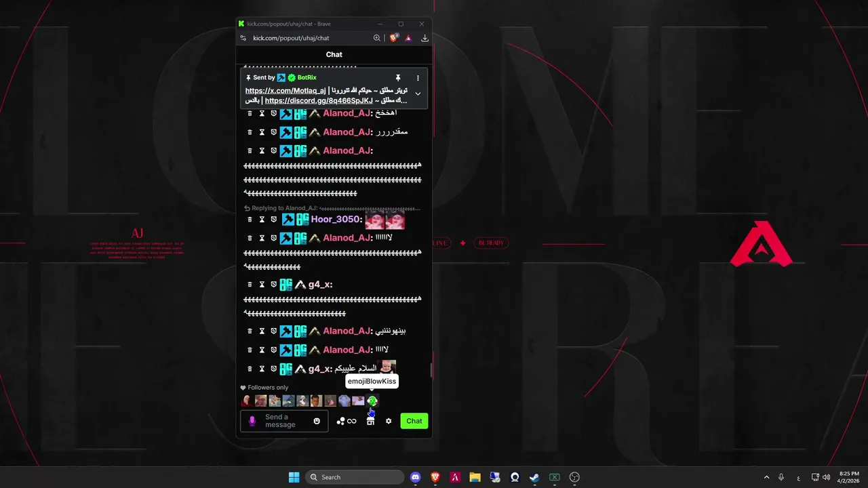Click the chat scrollbar thumb
868x488 pixels.
point(430,371)
